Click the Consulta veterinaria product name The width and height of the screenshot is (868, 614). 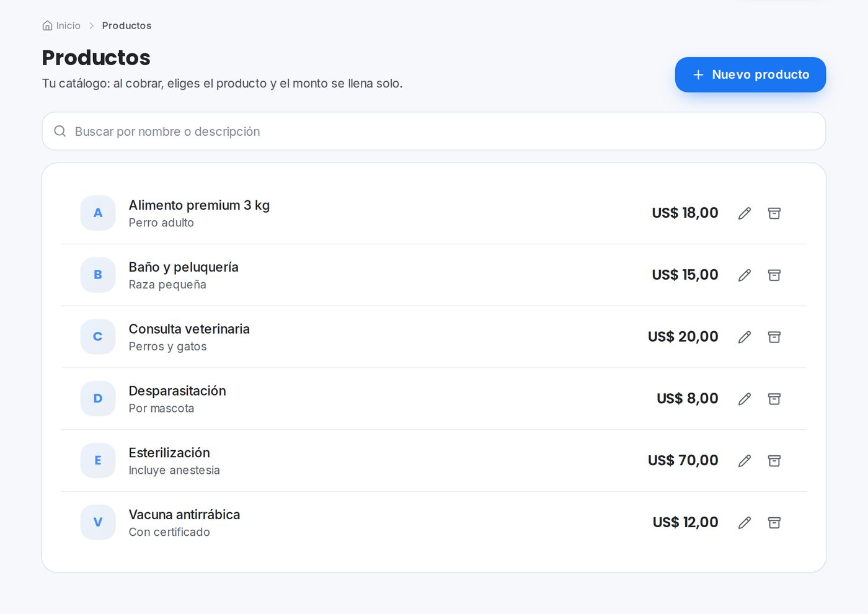click(189, 329)
